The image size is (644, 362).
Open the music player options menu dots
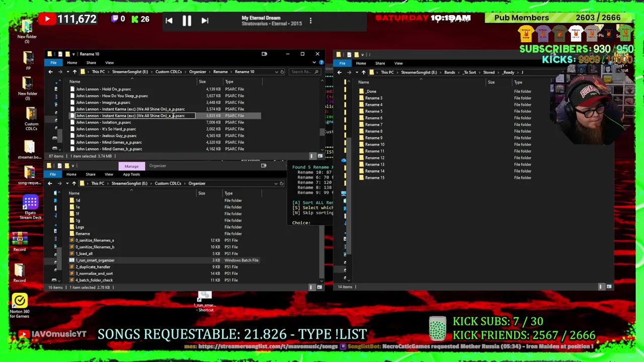310,21
